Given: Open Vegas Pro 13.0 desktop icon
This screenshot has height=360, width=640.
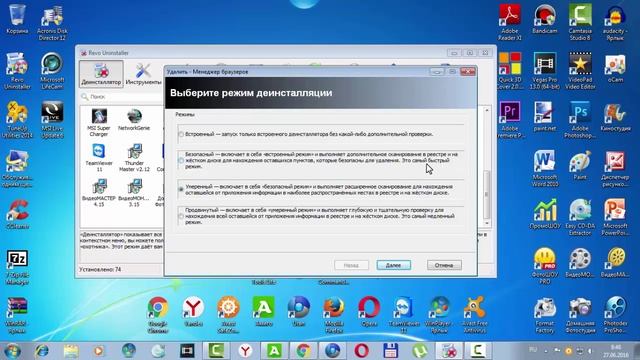Looking at the screenshot, I should pyautogui.click(x=545, y=71).
